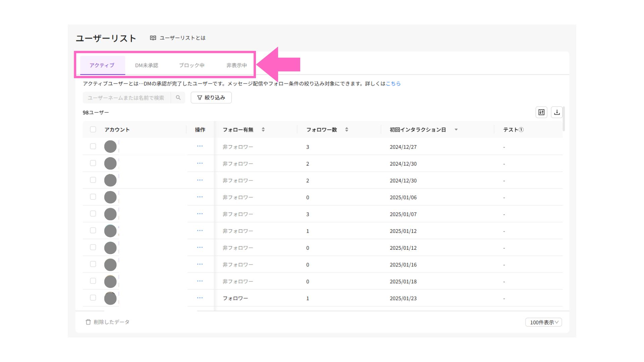
Task: Follow the こちら details link
Action: pyautogui.click(x=393, y=83)
